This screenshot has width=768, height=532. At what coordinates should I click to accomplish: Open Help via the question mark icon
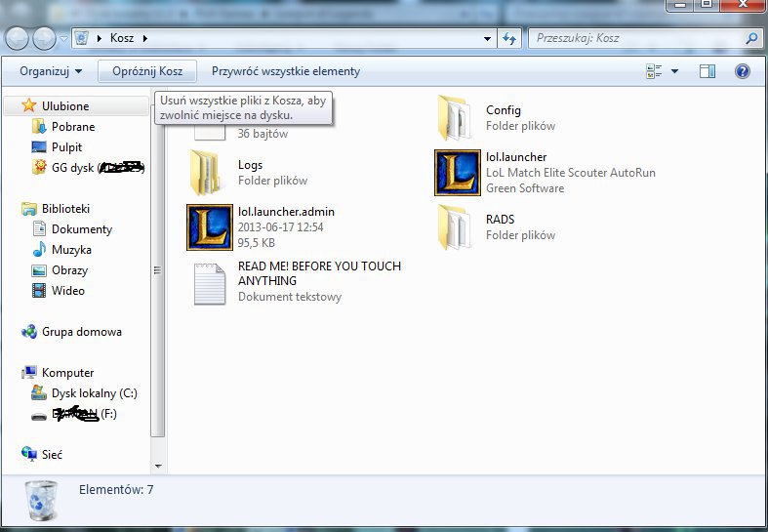[x=743, y=71]
